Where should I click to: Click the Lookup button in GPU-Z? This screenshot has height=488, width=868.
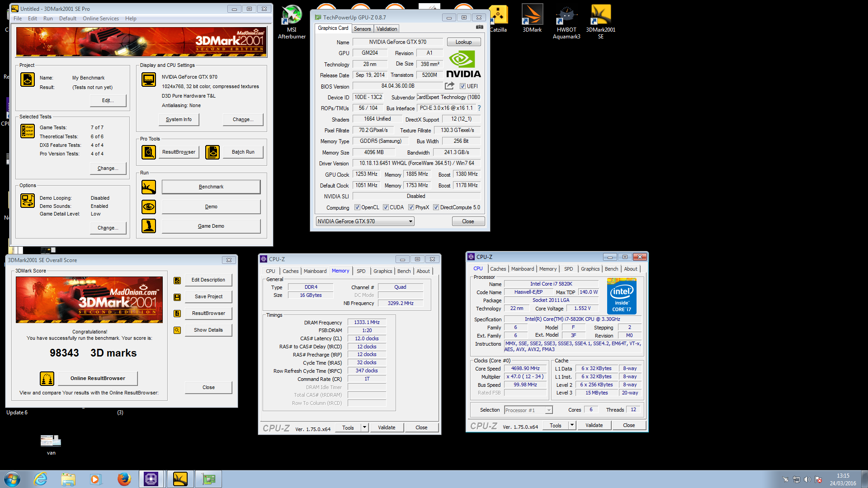coord(463,42)
